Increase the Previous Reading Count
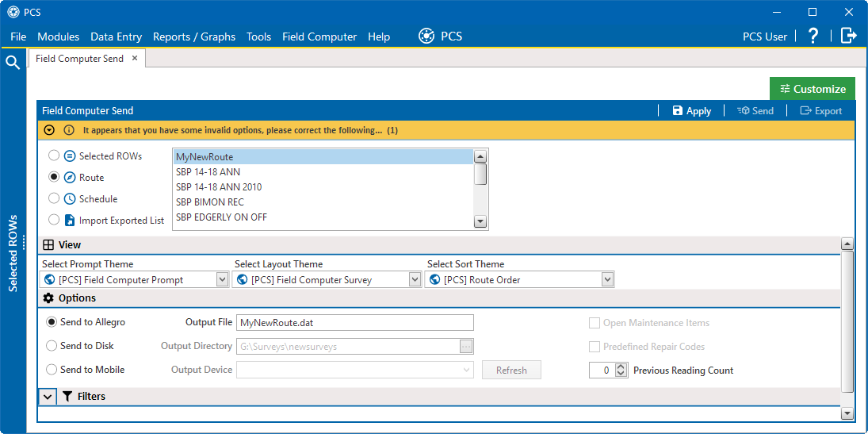The width and height of the screenshot is (868, 434). (x=621, y=367)
